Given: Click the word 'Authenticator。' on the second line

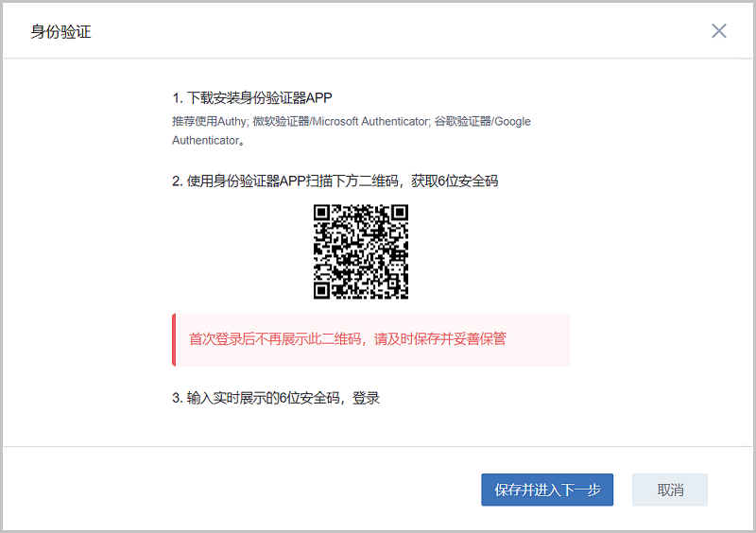Looking at the screenshot, I should pyautogui.click(x=208, y=141).
